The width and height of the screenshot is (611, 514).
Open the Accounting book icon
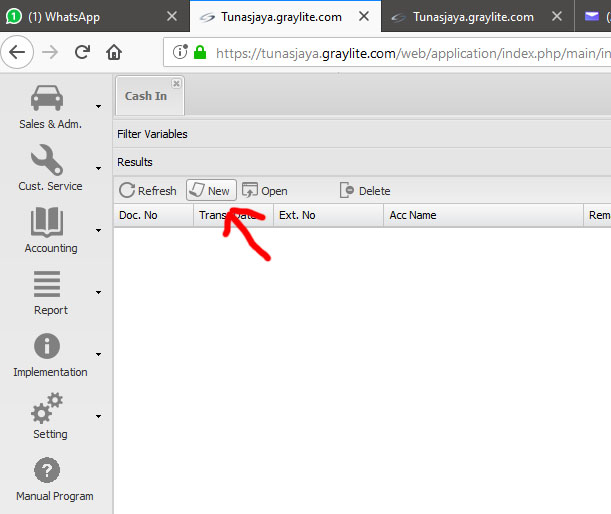[x=49, y=223]
